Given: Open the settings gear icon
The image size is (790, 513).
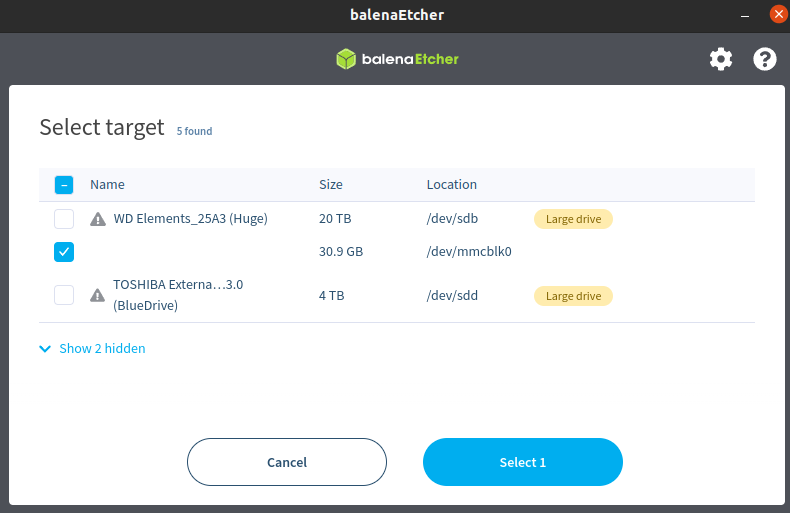Looking at the screenshot, I should click(x=720, y=59).
